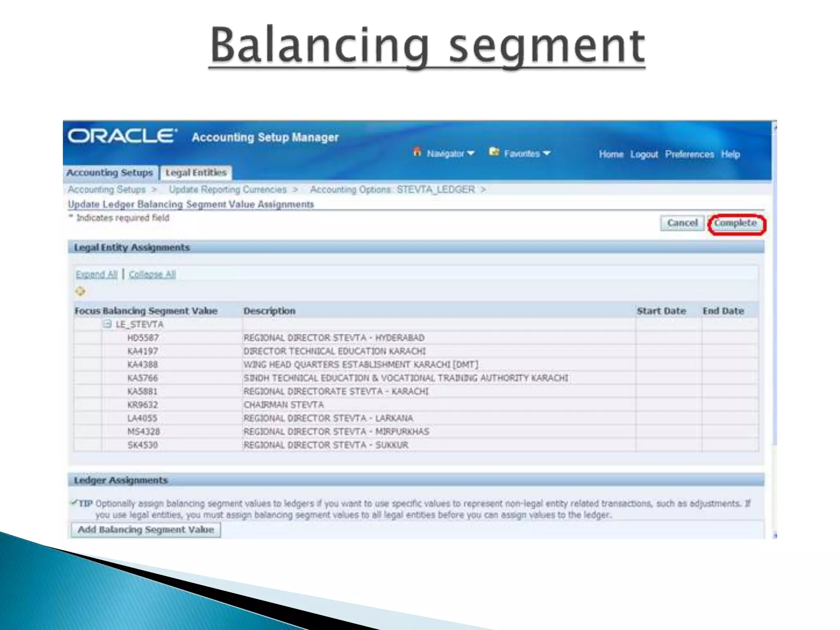This screenshot has width=840, height=630.
Task: Click the yellow focus icon above the table
Action: pos(80,291)
